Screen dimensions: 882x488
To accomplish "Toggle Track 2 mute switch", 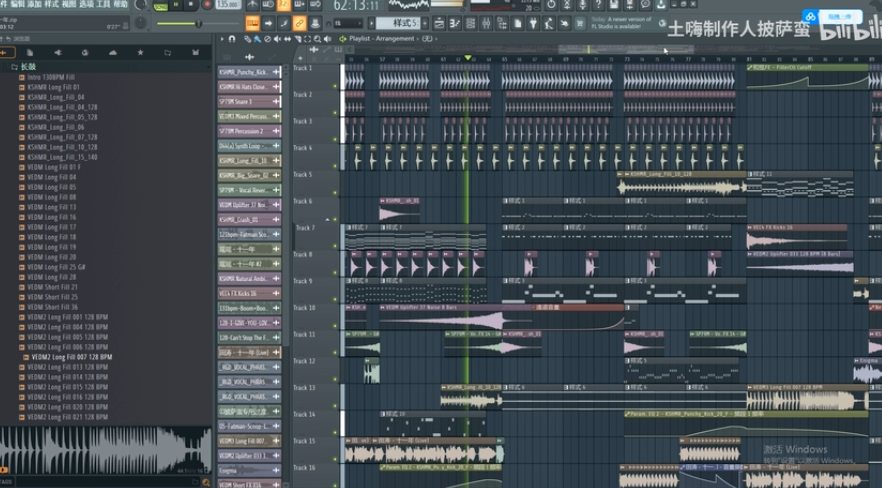I will pyautogui.click(x=335, y=113).
